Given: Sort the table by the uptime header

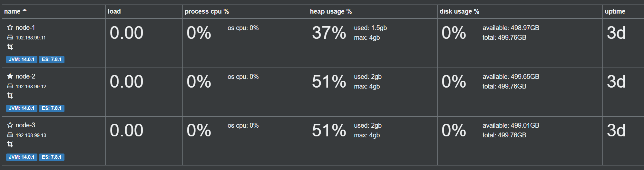Looking at the screenshot, I should [615, 11].
